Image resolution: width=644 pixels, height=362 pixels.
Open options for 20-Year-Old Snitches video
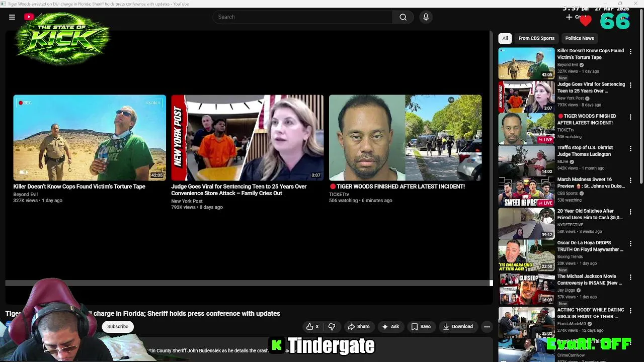tap(630, 212)
